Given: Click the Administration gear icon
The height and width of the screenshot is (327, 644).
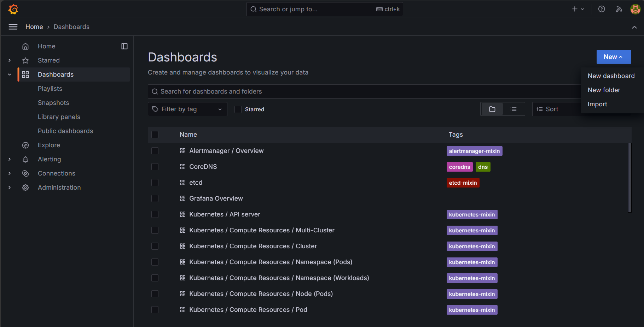Looking at the screenshot, I should point(25,188).
